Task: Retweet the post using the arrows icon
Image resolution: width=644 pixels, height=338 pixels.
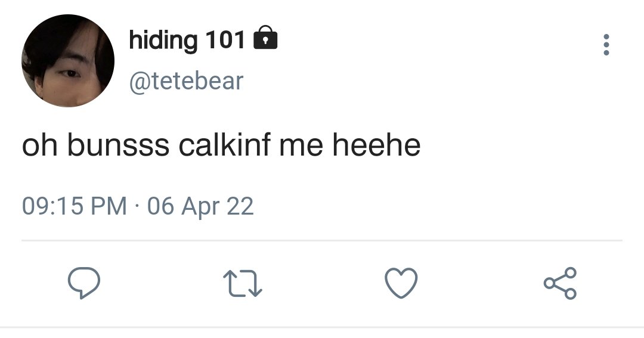Action: pyautogui.click(x=242, y=283)
